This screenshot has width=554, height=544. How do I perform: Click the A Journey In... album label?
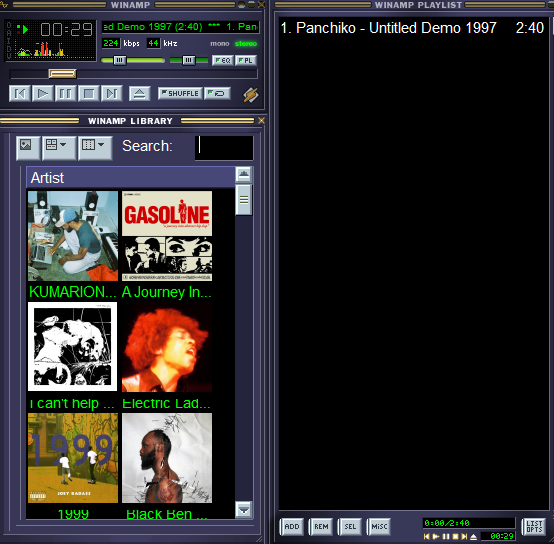click(x=166, y=292)
